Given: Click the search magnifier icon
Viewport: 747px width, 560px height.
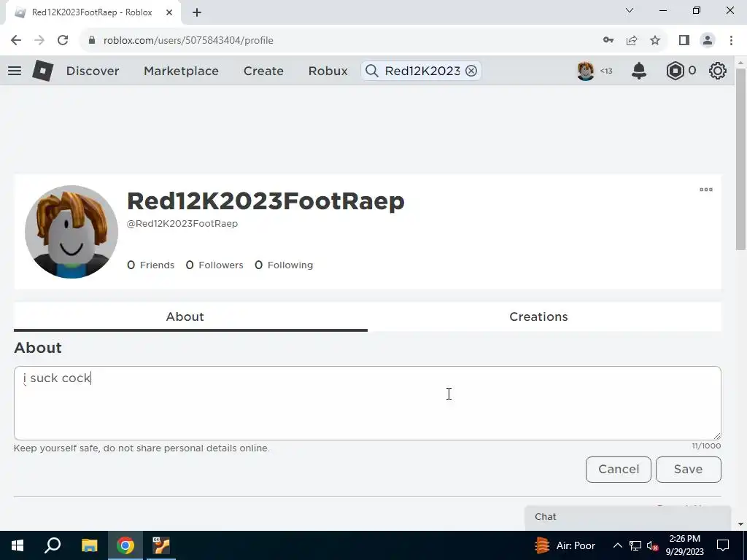Looking at the screenshot, I should coord(371,71).
